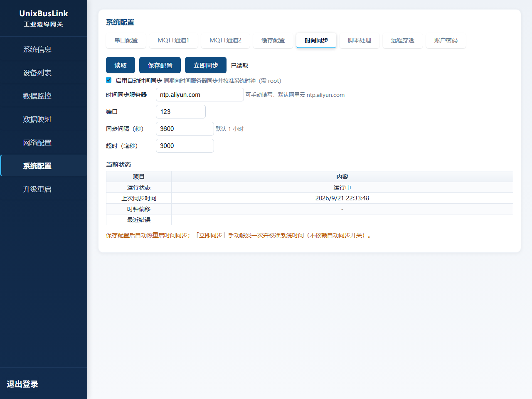
Task: Click the 同步间隔 input showing 3600
Action: tap(185, 129)
